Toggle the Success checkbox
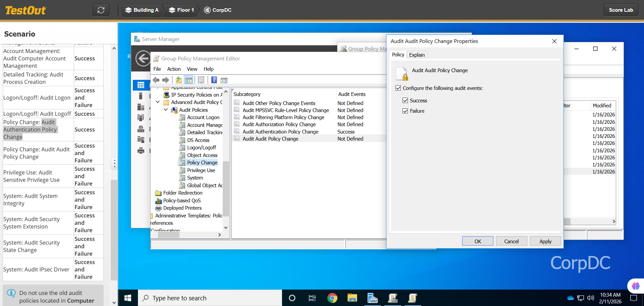 tap(405, 100)
